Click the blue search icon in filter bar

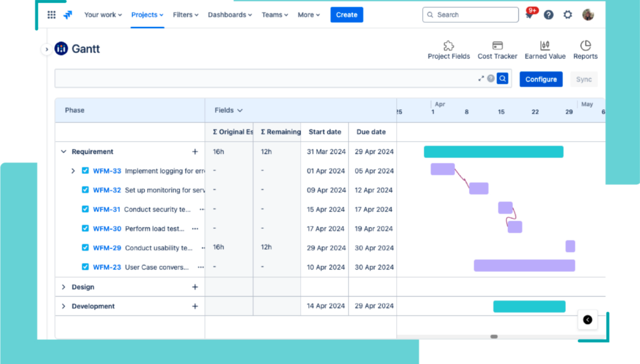(x=502, y=79)
